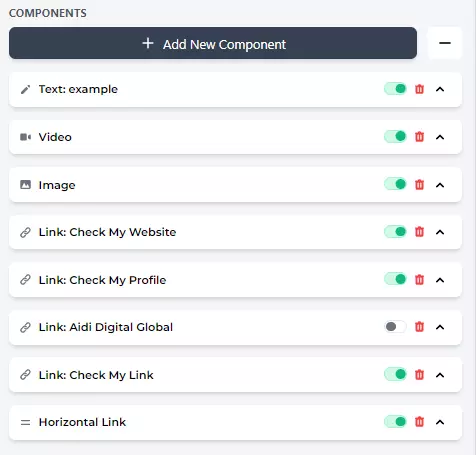Open the Horizontal Link component row
Image resolution: width=476 pixels, height=455 pixels.
pos(235,422)
